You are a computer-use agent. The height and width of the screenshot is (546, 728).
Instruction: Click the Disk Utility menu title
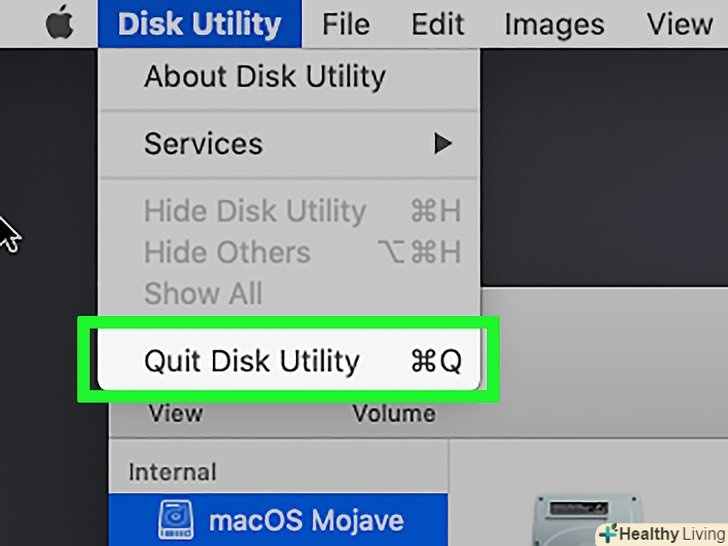coord(199,24)
